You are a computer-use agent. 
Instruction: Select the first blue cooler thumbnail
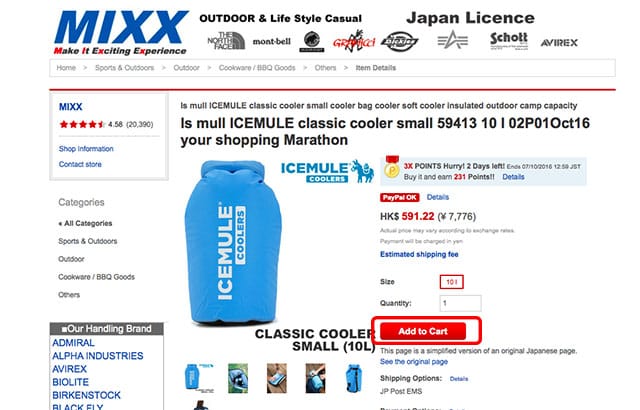point(199,378)
